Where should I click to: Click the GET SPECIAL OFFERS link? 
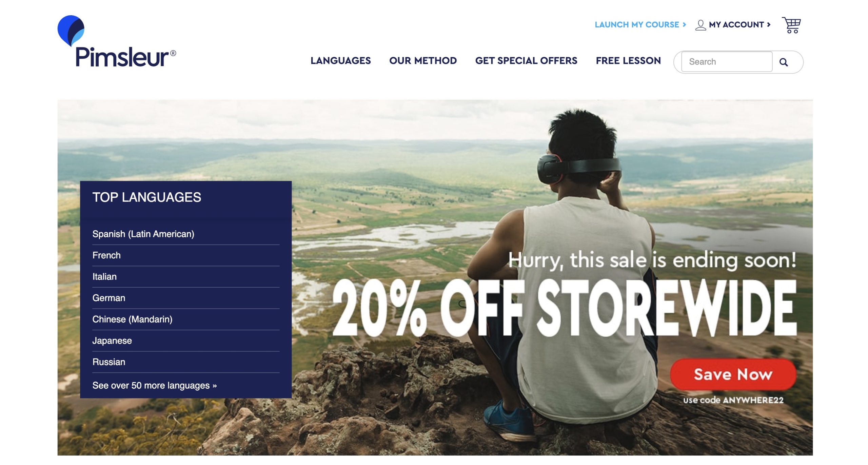(526, 60)
